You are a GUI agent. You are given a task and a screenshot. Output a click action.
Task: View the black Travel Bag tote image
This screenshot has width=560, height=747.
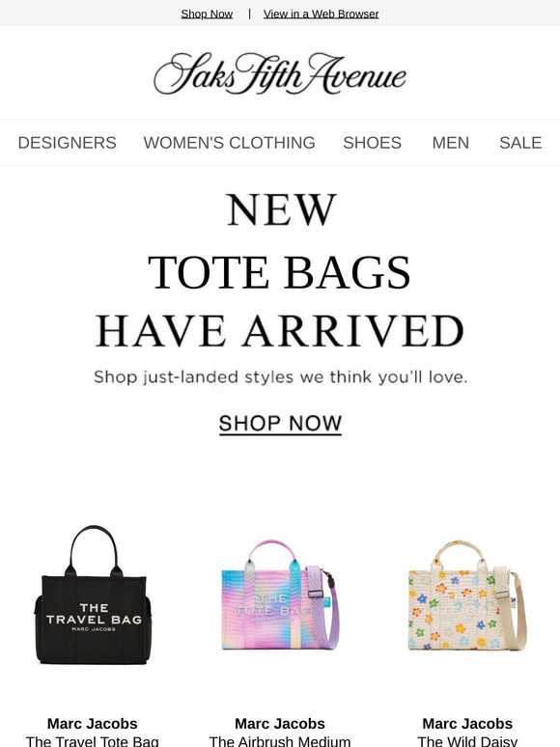tap(93, 595)
